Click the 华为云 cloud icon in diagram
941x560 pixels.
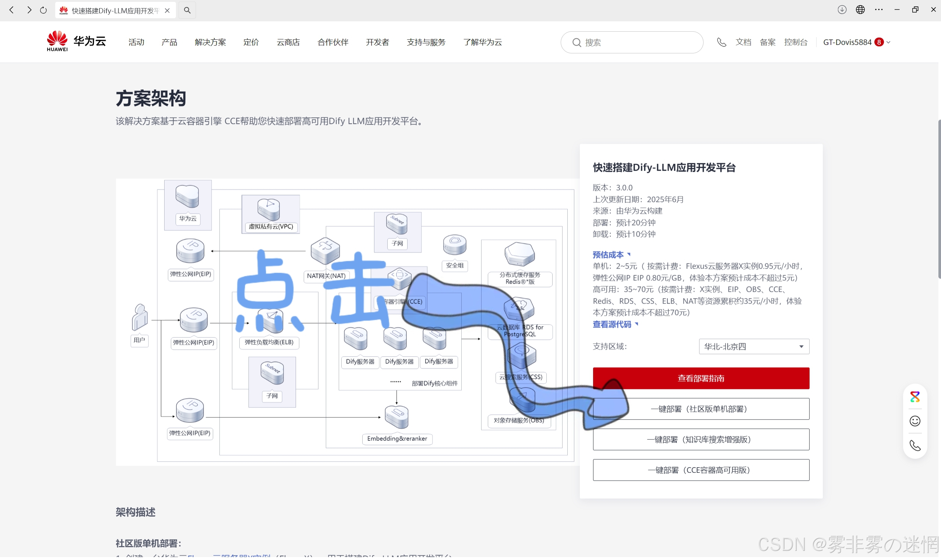(187, 196)
